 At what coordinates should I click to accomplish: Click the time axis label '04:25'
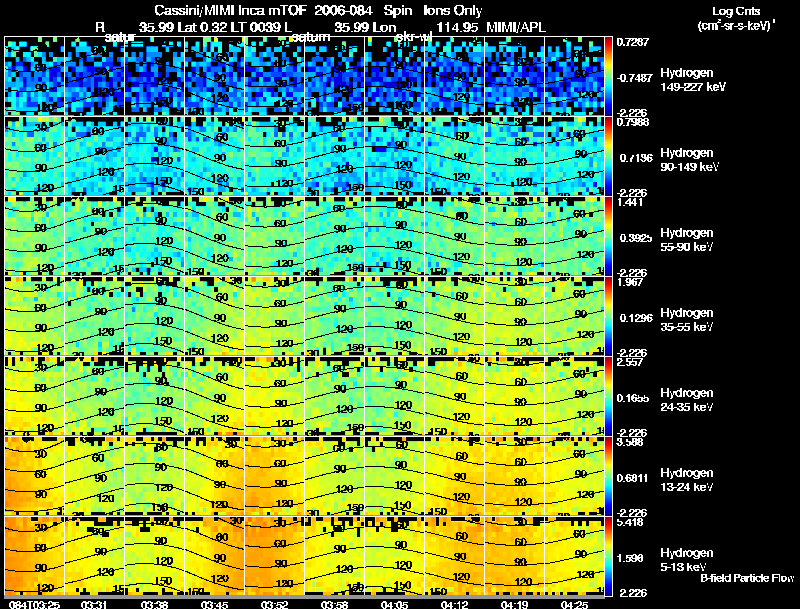[574, 604]
